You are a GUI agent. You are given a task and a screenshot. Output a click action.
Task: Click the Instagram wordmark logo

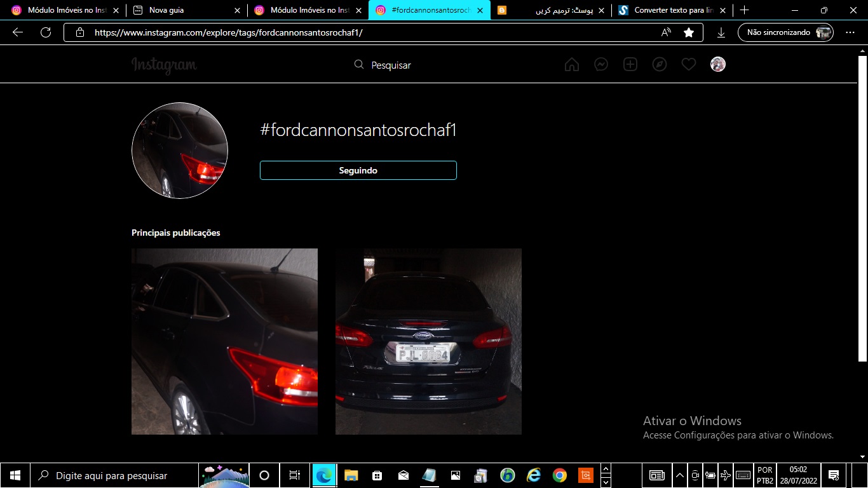click(x=164, y=65)
